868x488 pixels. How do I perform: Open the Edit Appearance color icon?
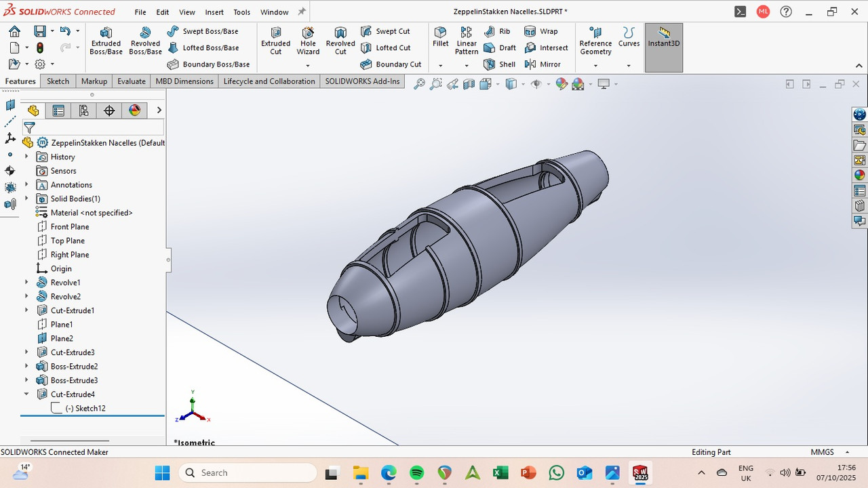(561, 84)
